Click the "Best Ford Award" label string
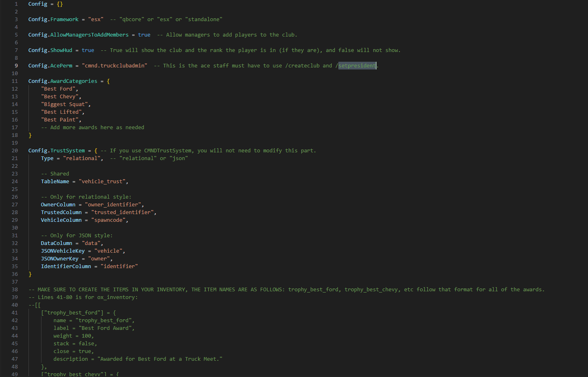Image resolution: width=588 pixels, height=377 pixels. pos(105,328)
